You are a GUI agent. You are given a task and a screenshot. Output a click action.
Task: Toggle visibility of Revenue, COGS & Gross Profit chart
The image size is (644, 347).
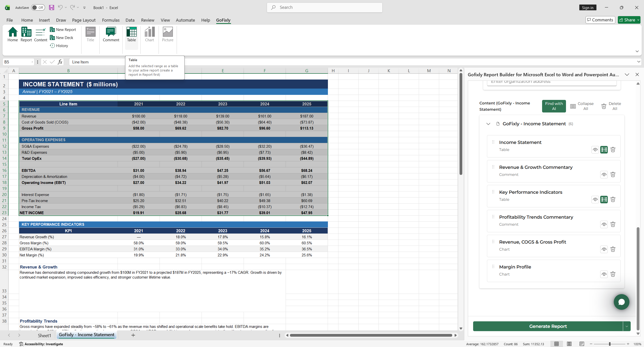604,249
